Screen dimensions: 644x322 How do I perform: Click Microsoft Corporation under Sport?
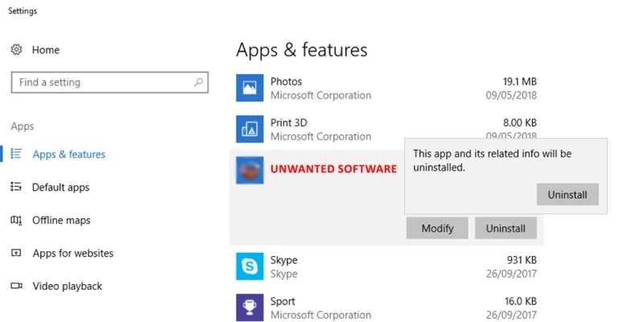320,315
